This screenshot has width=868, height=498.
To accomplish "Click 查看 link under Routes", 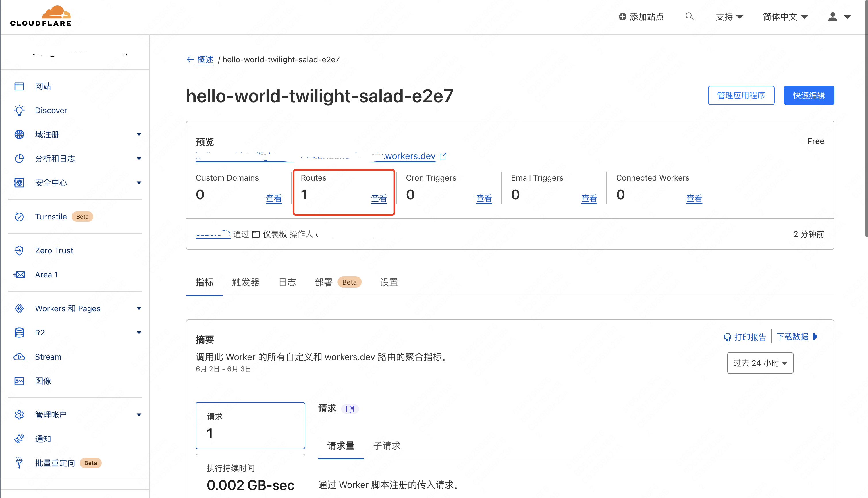I will pyautogui.click(x=379, y=198).
